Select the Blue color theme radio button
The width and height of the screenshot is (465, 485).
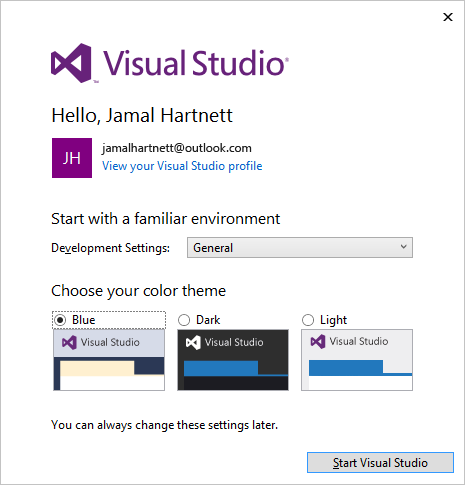(x=60, y=320)
